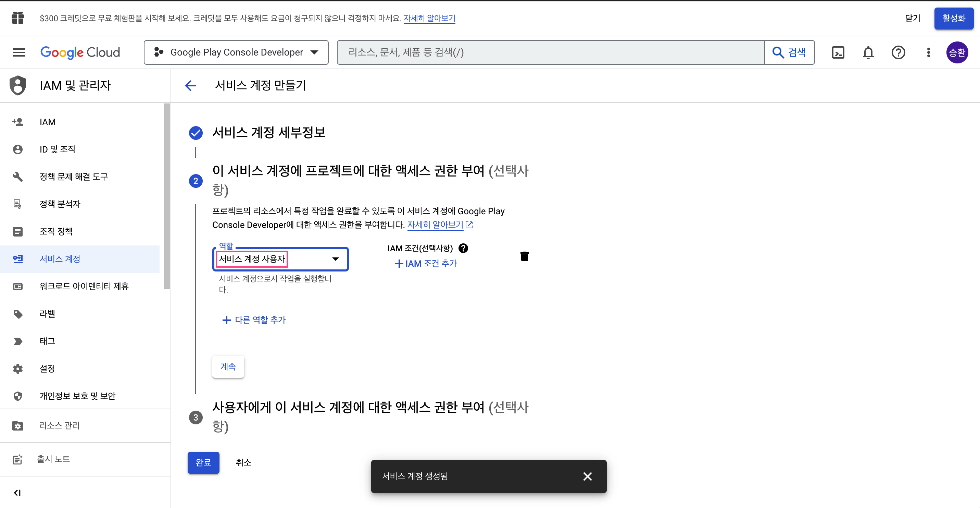The width and height of the screenshot is (980, 508).
Task: Expand step 3 사용자에게 액세스 권한 부여
Action: point(370,416)
